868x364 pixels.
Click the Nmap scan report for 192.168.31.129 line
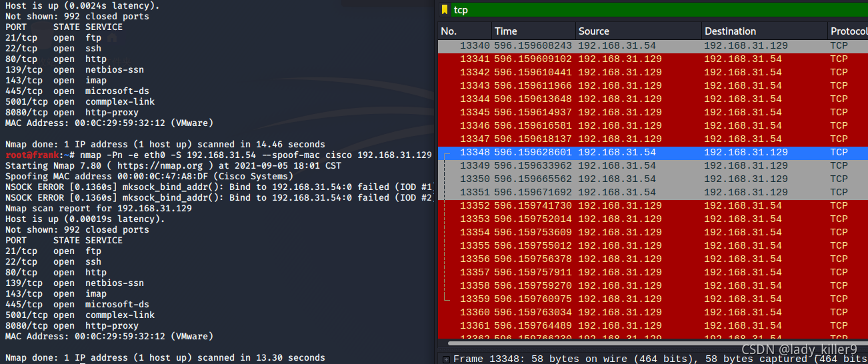pyautogui.click(x=99, y=209)
